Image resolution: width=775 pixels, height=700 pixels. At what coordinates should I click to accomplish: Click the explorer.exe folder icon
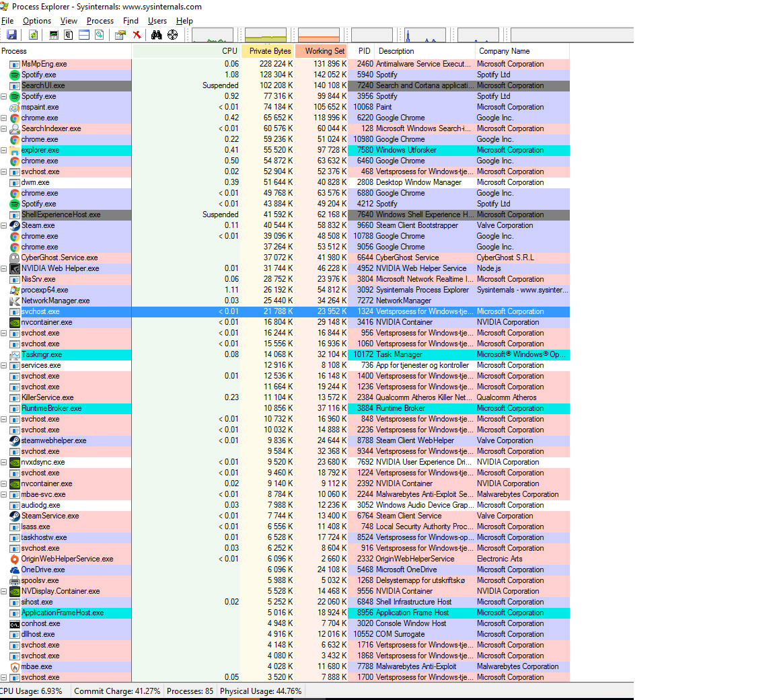point(15,150)
